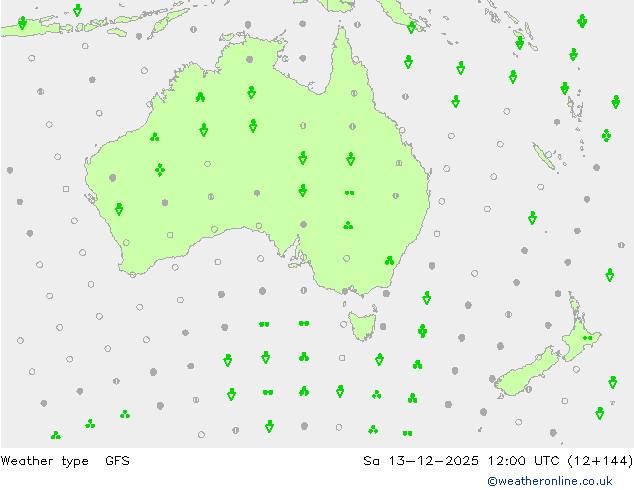Open the weatheronline.co.uk copyright link
The image size is (634, 490).
tap(550, 481)
